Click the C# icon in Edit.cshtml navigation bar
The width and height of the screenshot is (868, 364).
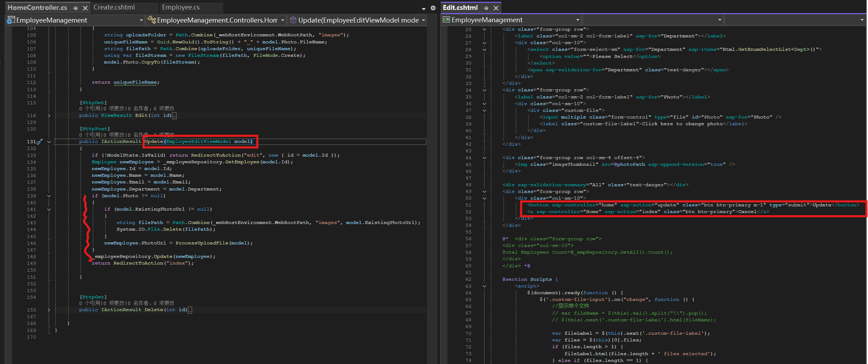446,19
